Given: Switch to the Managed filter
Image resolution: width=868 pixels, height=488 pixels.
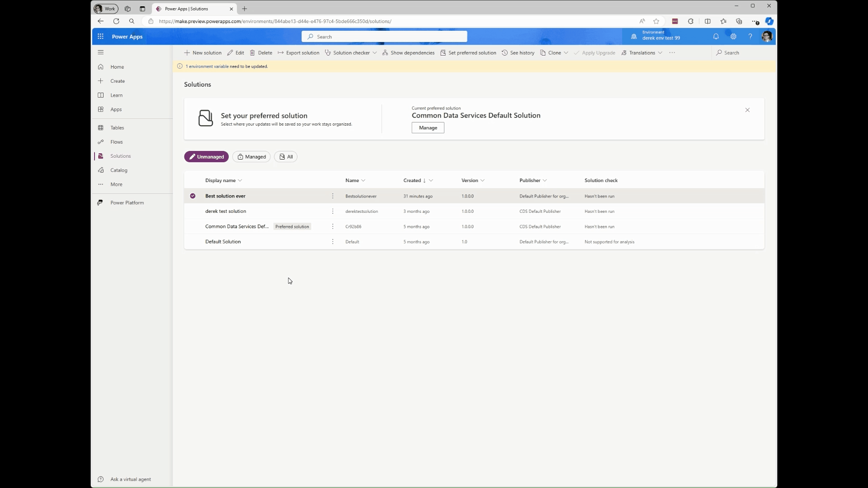Looking at the screenshot, I should [x=251, y=157].
